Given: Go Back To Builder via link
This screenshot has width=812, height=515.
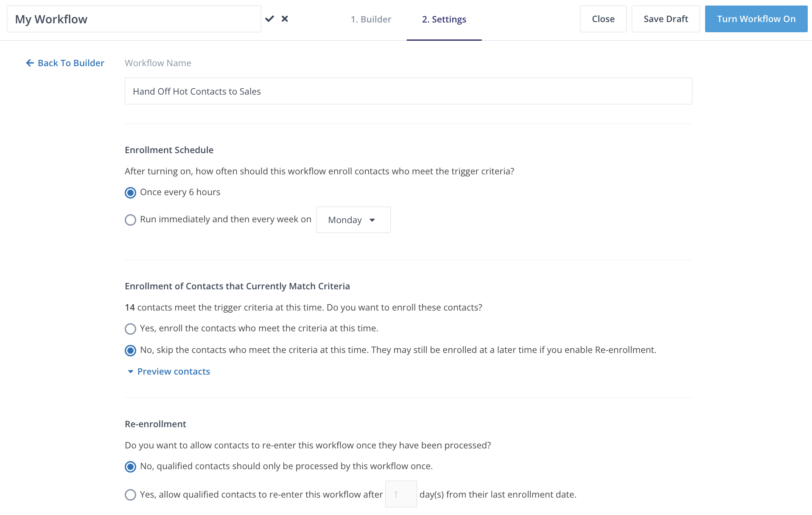Looking at the screenshot, I should [71, 63].
